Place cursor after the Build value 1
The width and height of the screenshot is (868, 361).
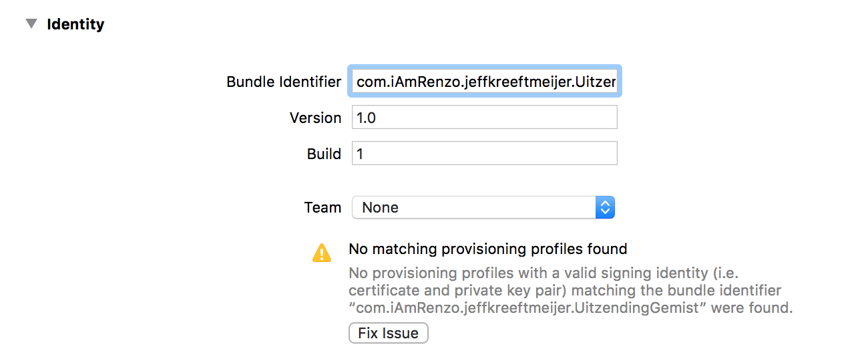click(365, 154)
